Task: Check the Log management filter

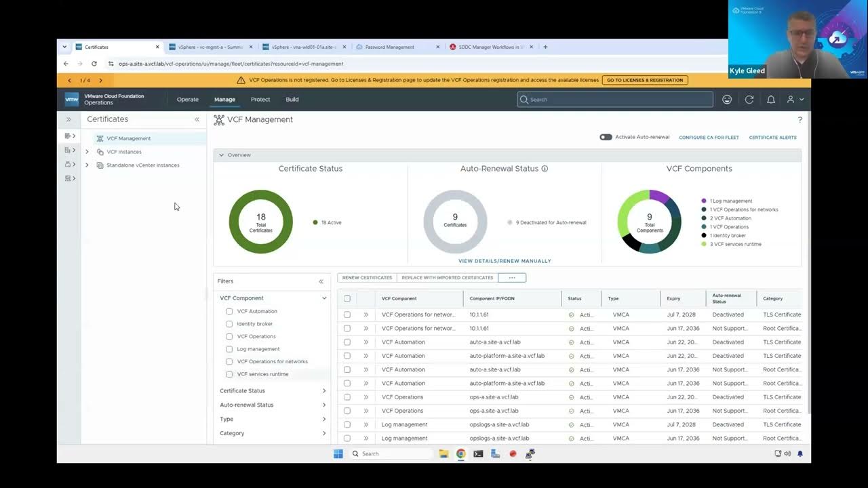Action: pos(229,349)
